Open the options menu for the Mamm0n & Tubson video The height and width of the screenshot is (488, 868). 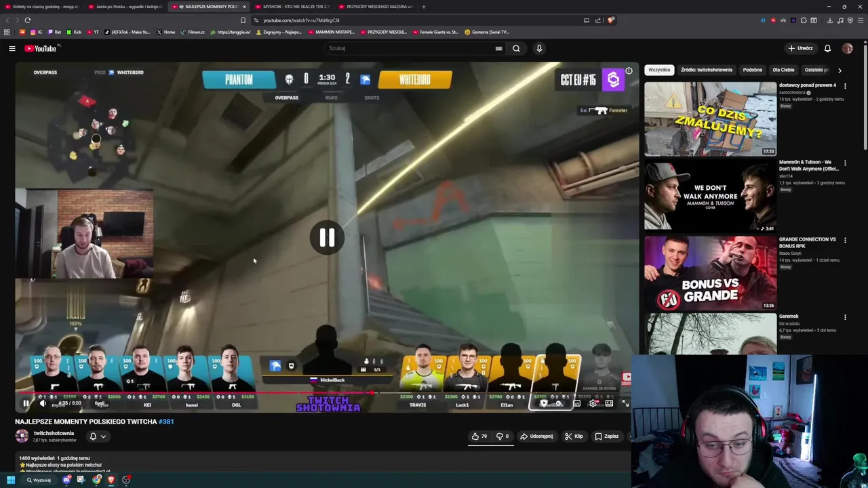click(x=845, y=163)
